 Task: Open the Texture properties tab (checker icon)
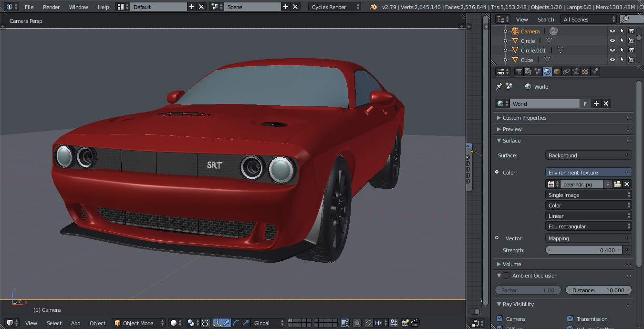pyautogui.click(x=585, y=72)
